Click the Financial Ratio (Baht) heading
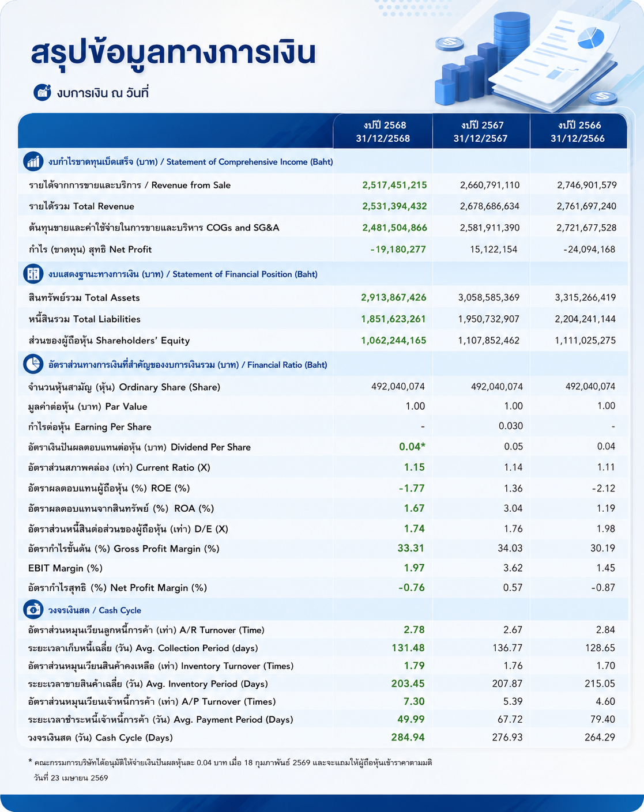Screen dimensions: 644x812 tap(188, 365)
